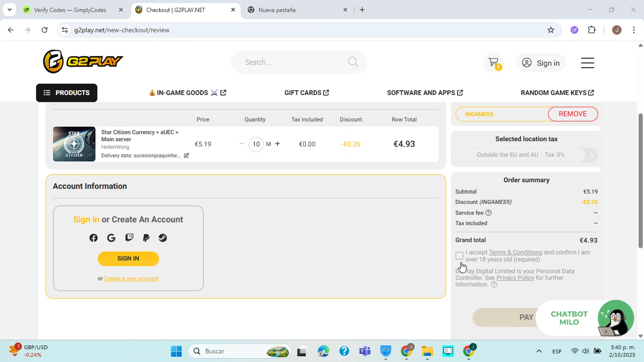This screenshot has width=644, height=362.
Task: Open Terms & Conditions link
Action: point(515,252)
